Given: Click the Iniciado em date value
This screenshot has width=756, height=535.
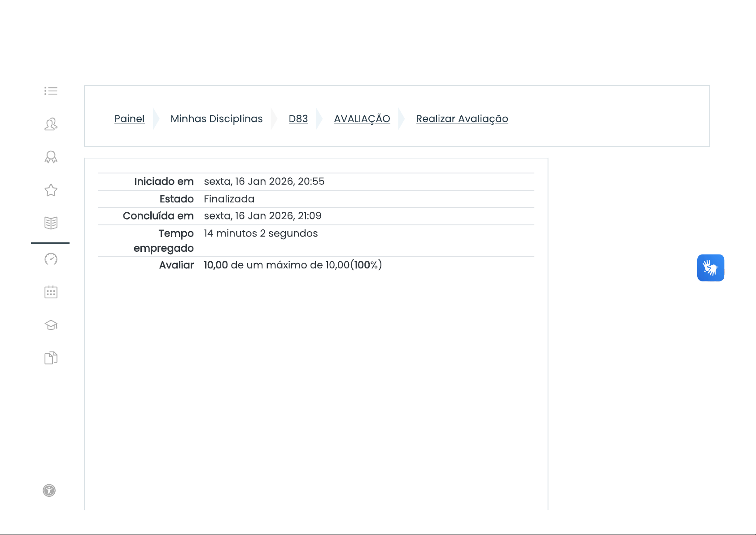Looking at the screenshot, I should [x=264, y=182].
